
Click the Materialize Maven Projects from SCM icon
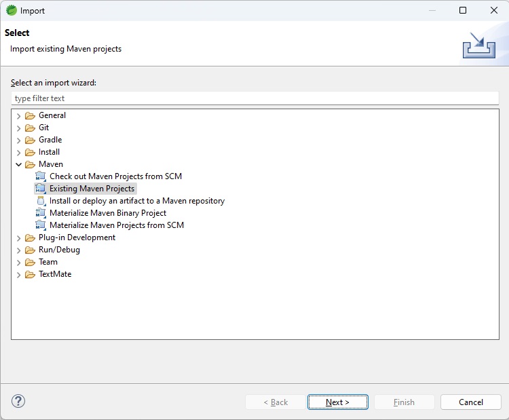pos(41,225)
